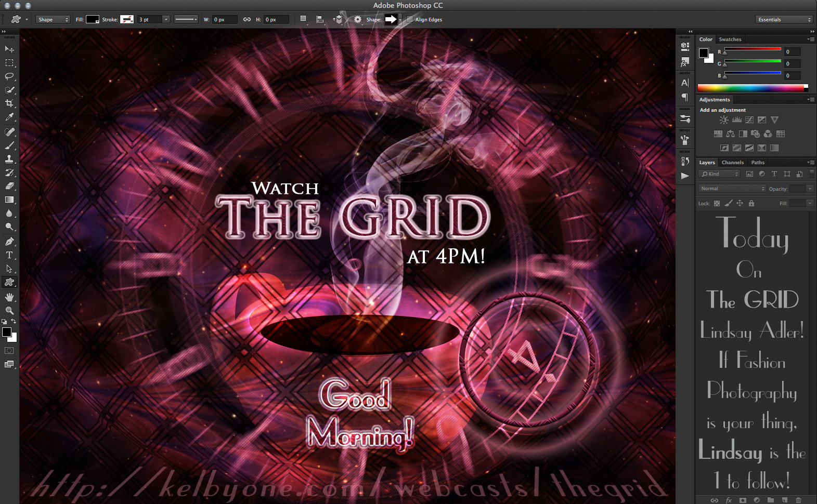The width and height of the screenshot is (817, 504).
Task: Select the Blur tool
Action: [x=9, y=213]
